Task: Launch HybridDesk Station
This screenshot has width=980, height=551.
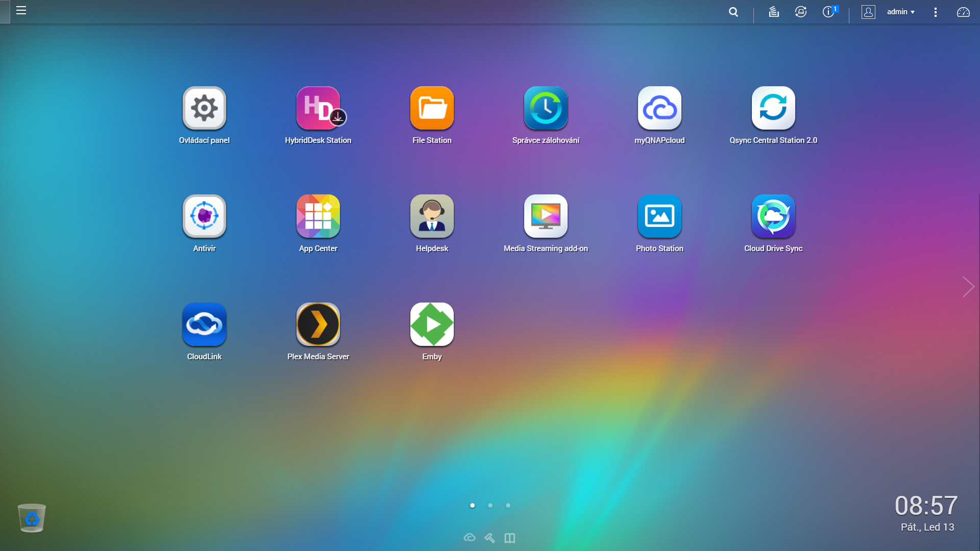Action: click(318, 108)
